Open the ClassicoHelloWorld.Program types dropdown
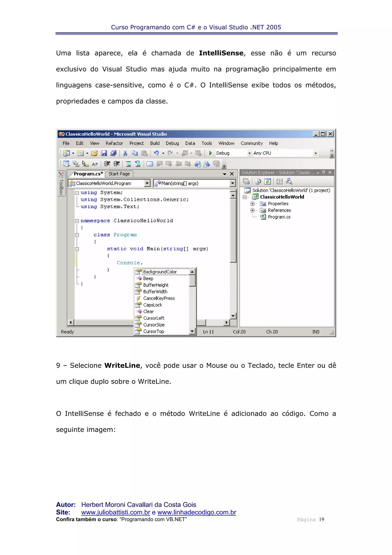 (x=147, y=183)
